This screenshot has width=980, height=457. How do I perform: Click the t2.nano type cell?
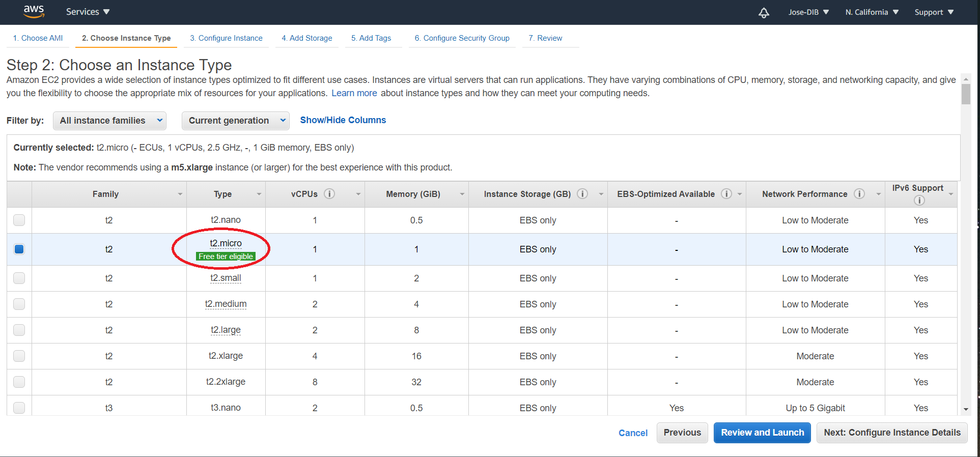click(226, 220)
